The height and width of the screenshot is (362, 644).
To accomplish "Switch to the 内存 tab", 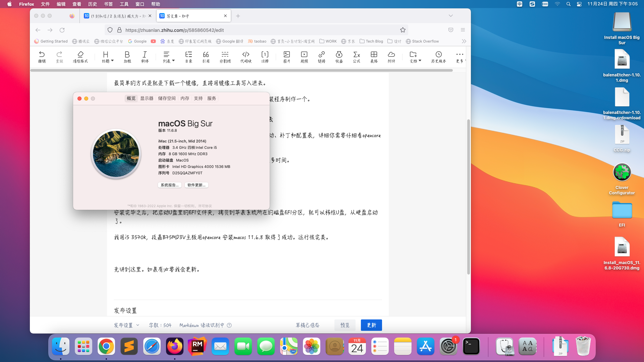I will 185,98.
